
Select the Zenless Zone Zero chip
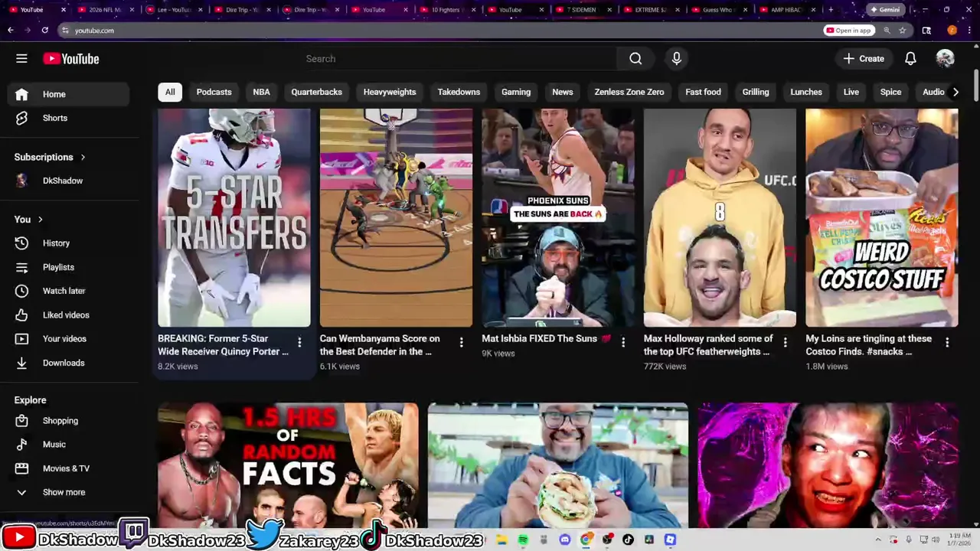(629, 92)
